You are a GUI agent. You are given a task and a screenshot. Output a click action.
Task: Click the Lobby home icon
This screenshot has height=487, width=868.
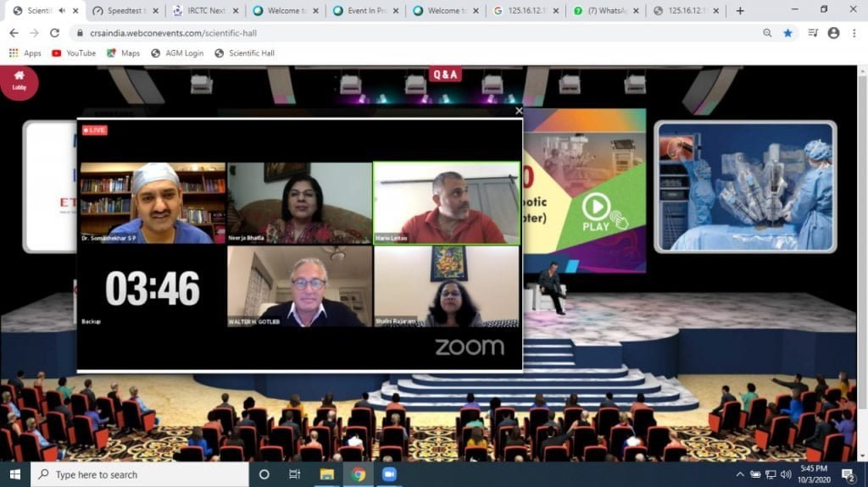19,80
